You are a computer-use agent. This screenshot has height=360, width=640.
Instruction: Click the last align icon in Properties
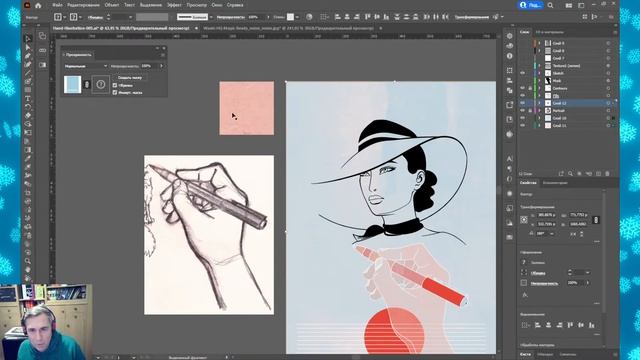[x=591, y=325]
